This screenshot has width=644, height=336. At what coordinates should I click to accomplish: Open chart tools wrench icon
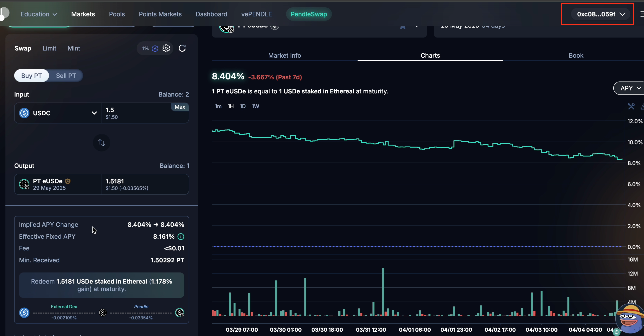(631, 106)
